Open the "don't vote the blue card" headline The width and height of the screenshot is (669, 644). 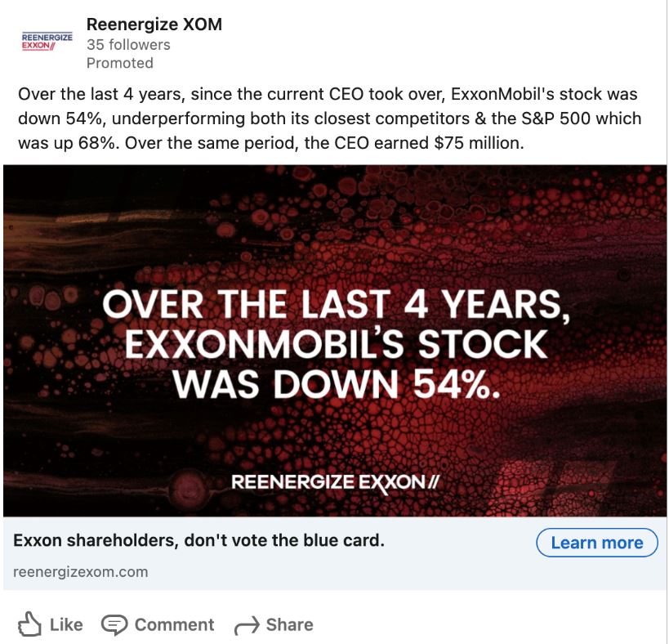pyautogui.click(x=198, y=541)
